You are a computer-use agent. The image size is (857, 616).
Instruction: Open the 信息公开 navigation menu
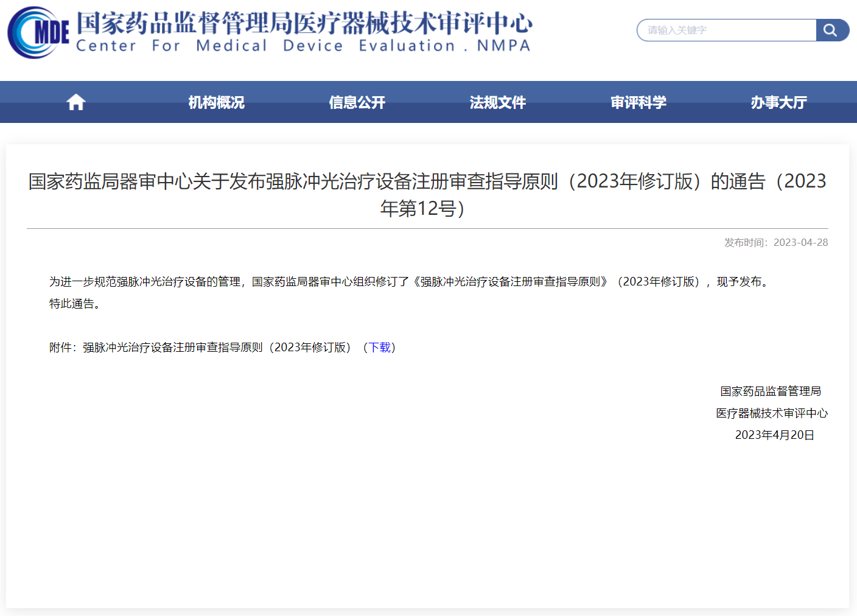357,102
